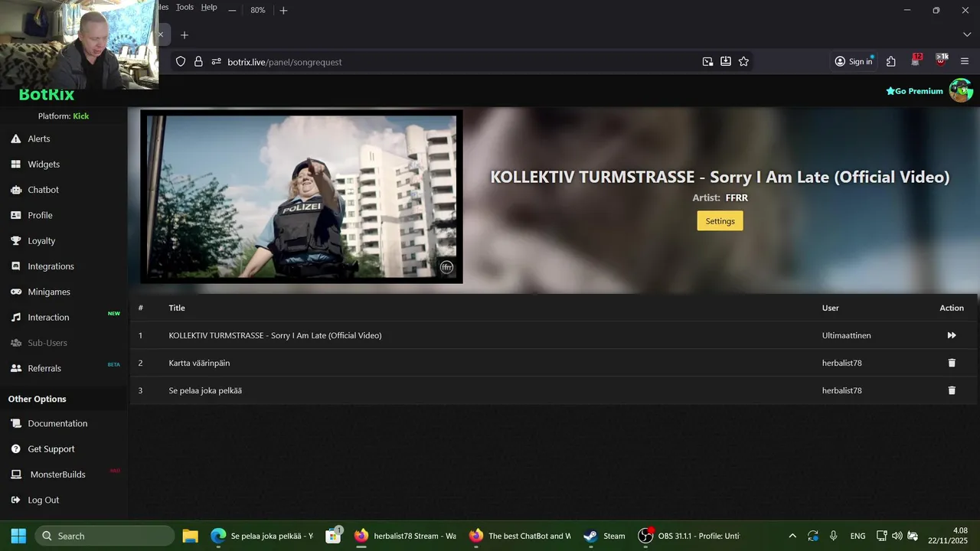The height and width of the screenshot is (551, 980).
Task: Open Firefox hamburger application menu
Action: pos(965,62)
